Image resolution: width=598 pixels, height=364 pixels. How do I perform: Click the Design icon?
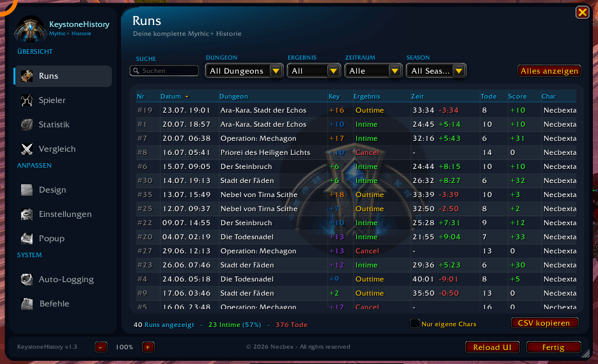(x=27, y=189)
